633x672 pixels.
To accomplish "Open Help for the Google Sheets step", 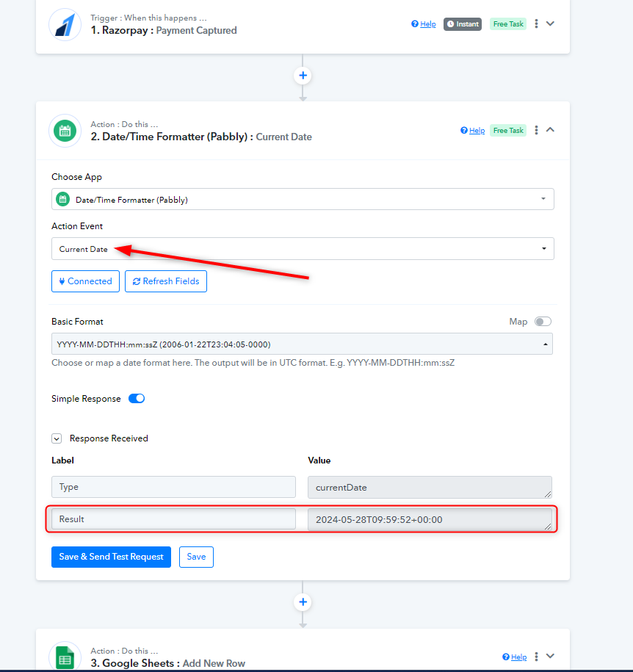I will click(x=514, y=657).
